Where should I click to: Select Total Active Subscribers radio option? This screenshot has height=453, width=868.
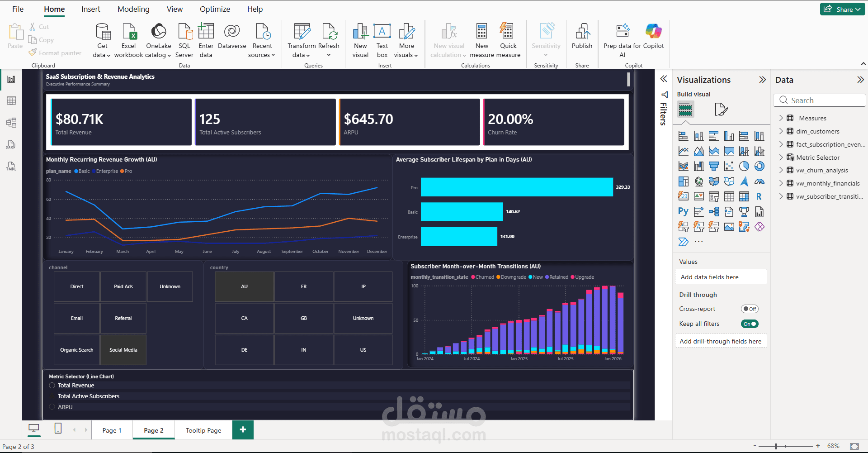(52, 396)
